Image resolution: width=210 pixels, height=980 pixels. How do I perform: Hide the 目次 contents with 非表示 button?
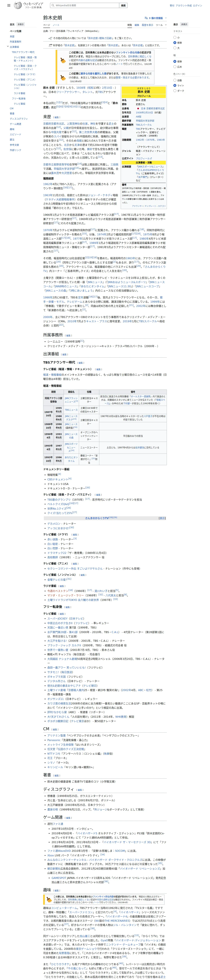21,24
